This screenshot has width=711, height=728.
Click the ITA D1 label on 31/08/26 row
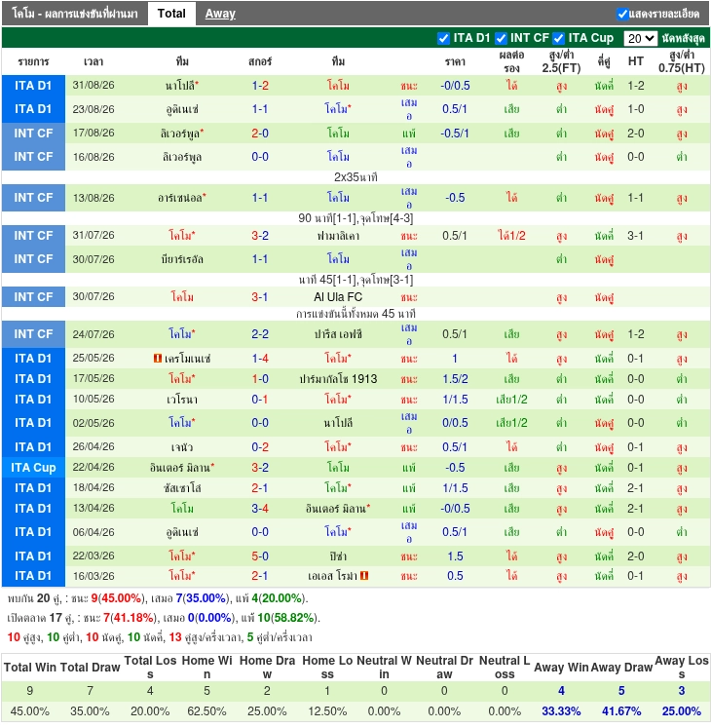(x=33, y=86)
